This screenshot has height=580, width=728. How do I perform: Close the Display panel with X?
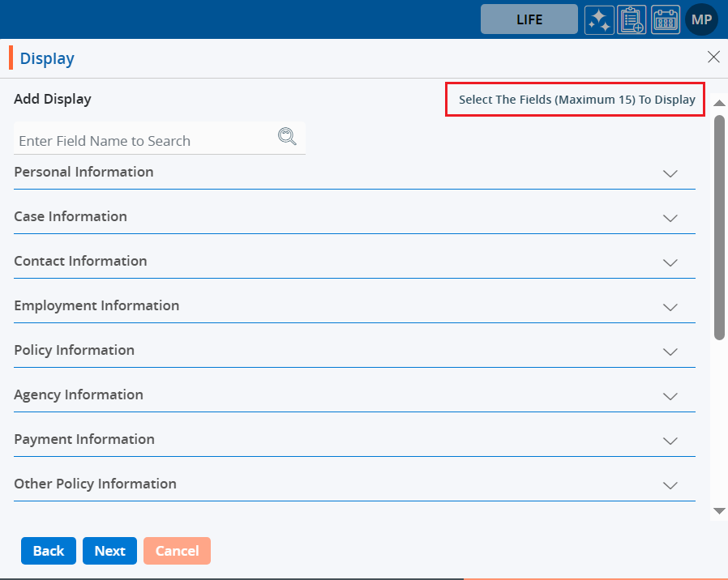pyautogui.click(x=713, y=57)
